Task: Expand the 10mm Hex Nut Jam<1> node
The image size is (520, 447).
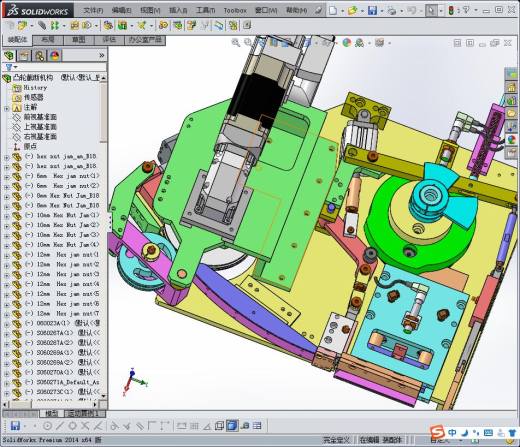Action: tap(6, 216)
